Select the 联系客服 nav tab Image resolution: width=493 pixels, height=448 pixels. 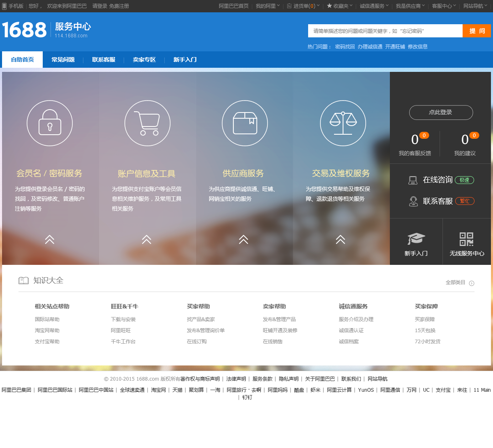point(104,60)
